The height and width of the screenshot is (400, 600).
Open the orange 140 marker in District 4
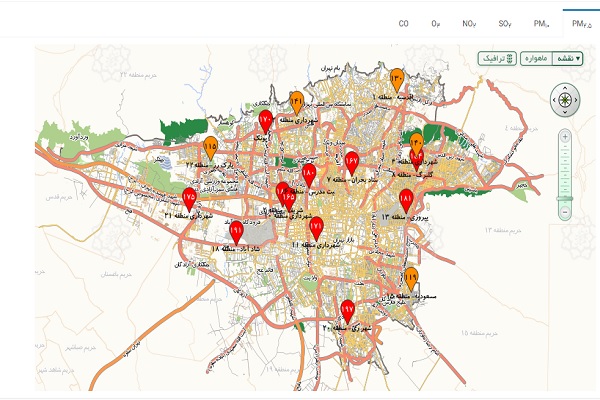(x=416, y=142)
